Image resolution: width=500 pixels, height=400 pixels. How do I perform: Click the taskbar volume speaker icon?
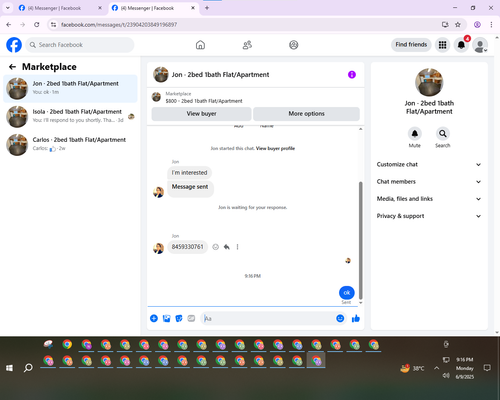[446, 376]
